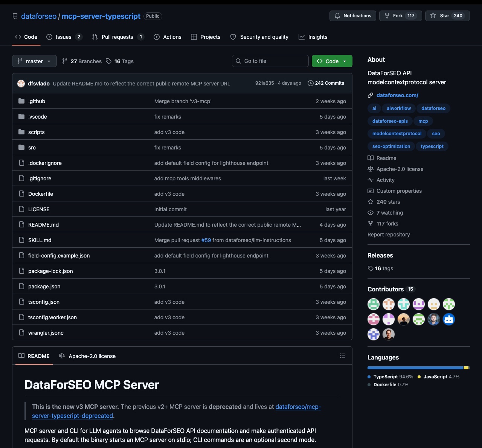Screen dimensions: 482x448
Task: View 16 Tags link next to branches
Action: pyautogui.click(x=119, y=61)
